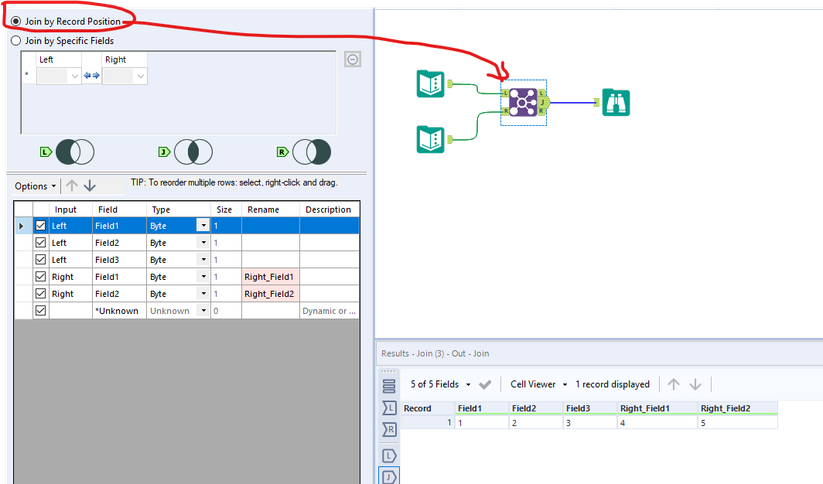Click the left-right arrows between join fields

[92, 76]
